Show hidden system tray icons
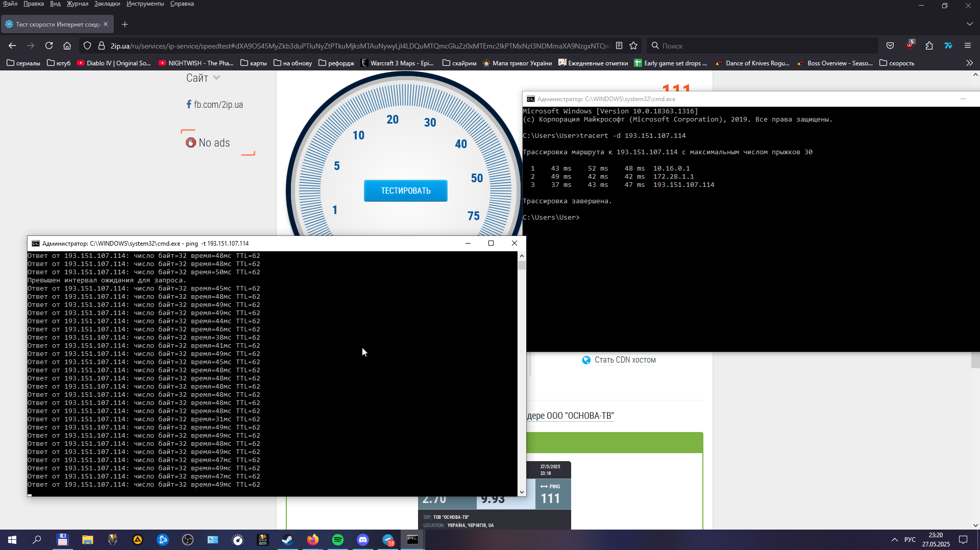 [x=895, y=540]
